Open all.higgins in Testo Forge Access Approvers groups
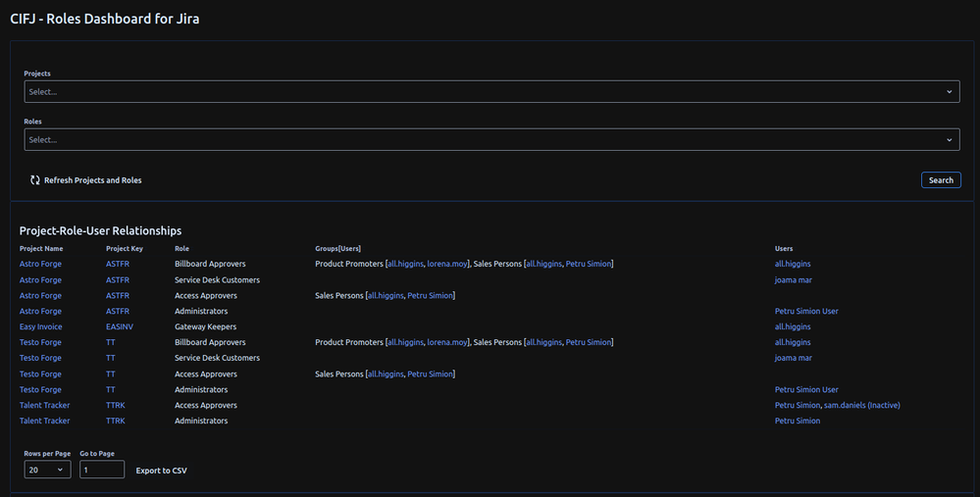980x497 pixels. (x=386, y=374)
